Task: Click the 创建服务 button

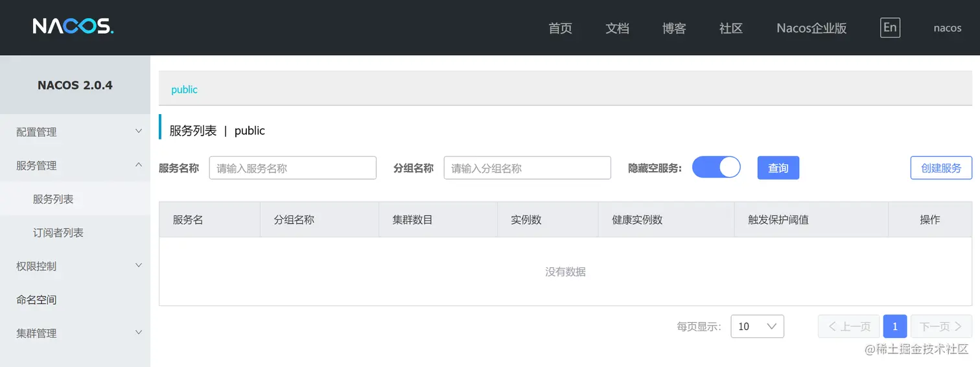Action: pos(941,168)
